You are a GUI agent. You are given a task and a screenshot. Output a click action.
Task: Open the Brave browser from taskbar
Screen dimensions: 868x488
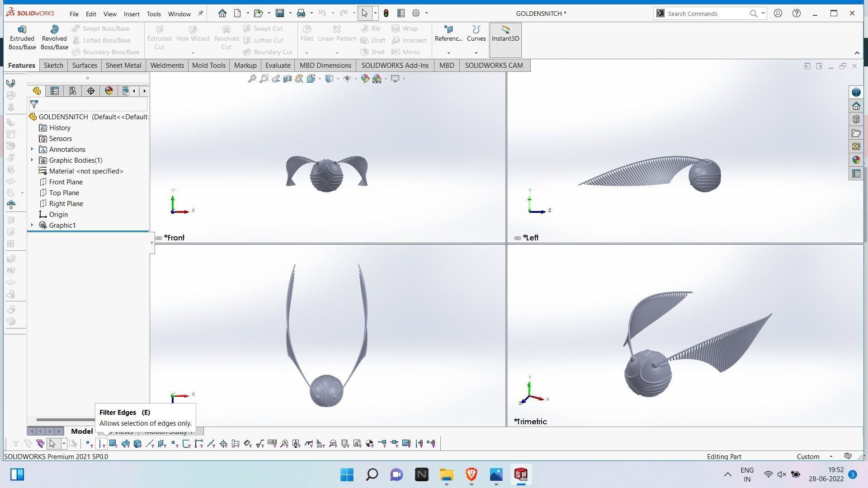pos(471,474)
